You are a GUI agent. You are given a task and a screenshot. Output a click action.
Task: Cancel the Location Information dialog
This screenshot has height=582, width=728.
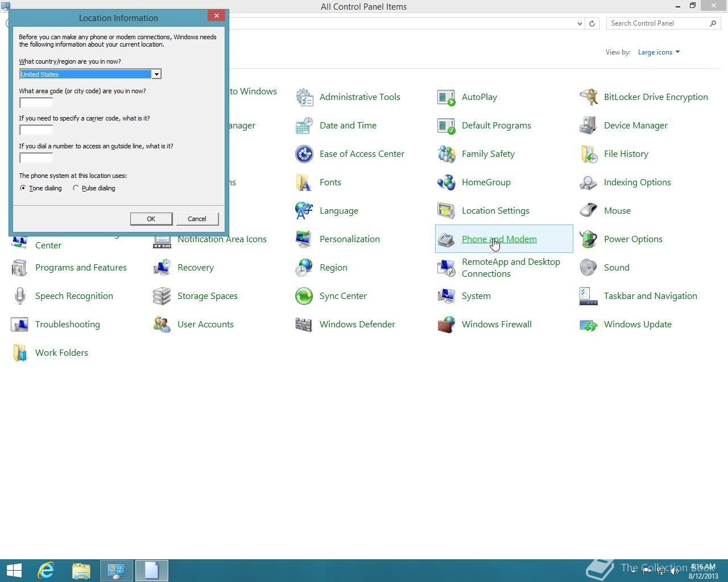point(197,219)
